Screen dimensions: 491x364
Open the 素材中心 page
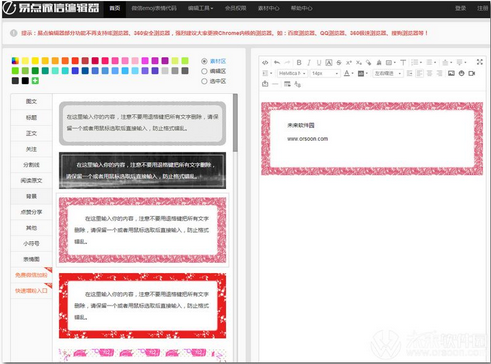[x=269, y=8]
